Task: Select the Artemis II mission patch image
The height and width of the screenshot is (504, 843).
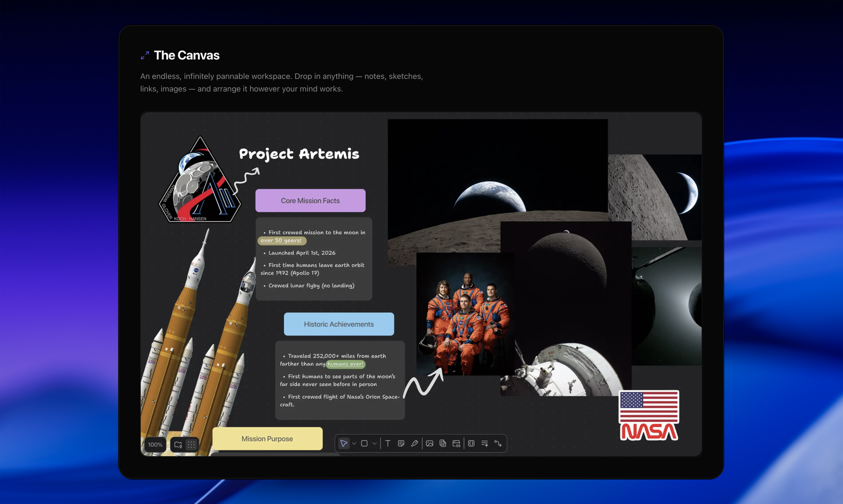Action: point(200,179)
